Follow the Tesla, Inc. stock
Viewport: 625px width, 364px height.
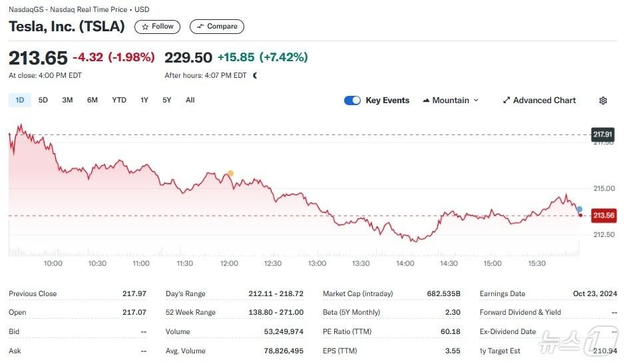click(157, 27)
